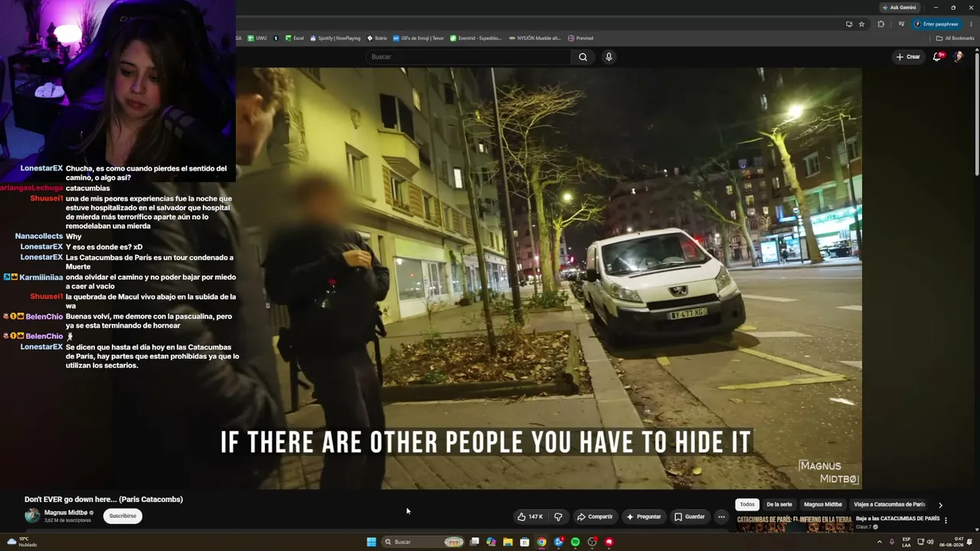Open the YouTube account avatar menu

click(x=959, y=57)
